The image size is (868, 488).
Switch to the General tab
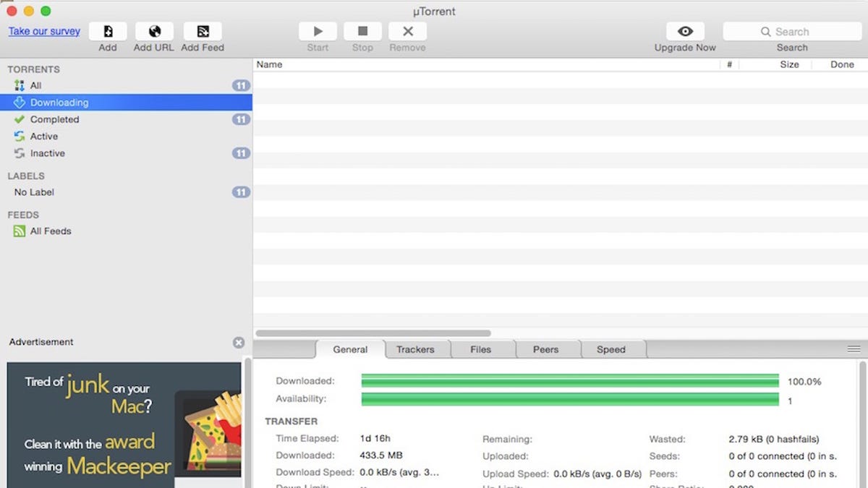pos(350,349)
